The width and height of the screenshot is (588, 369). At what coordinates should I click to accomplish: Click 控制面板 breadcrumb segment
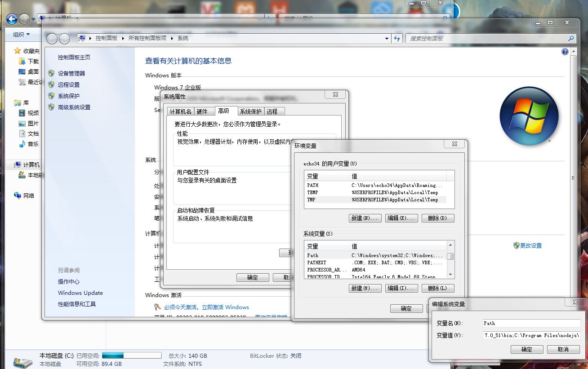(106, 38)
